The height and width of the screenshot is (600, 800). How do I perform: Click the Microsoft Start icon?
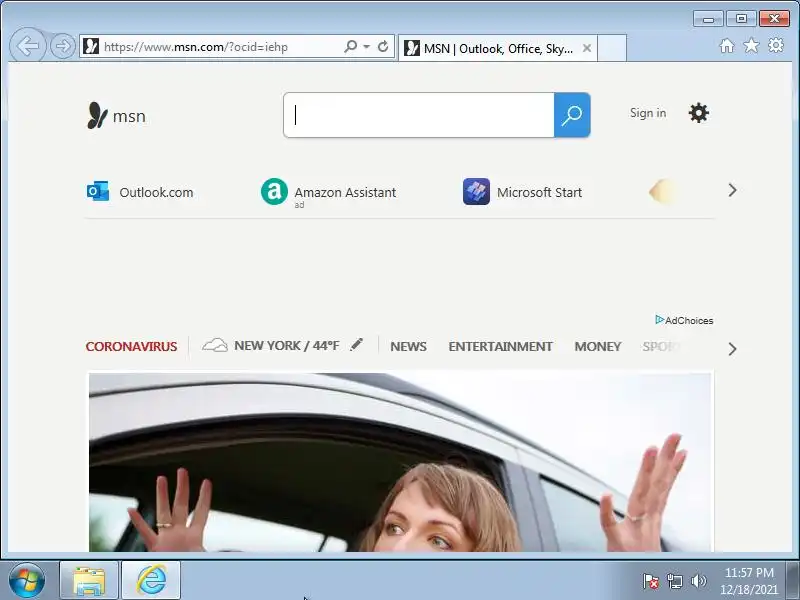(476, 191)
